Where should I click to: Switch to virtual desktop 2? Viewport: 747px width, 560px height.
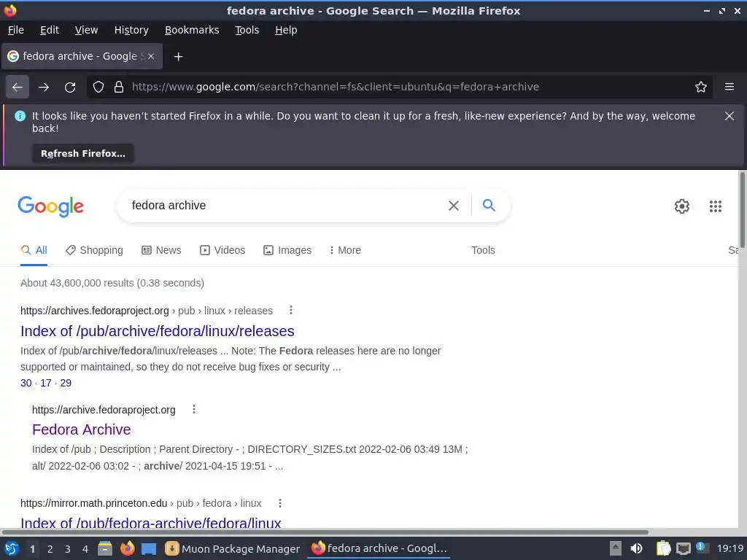coord(50,549)
